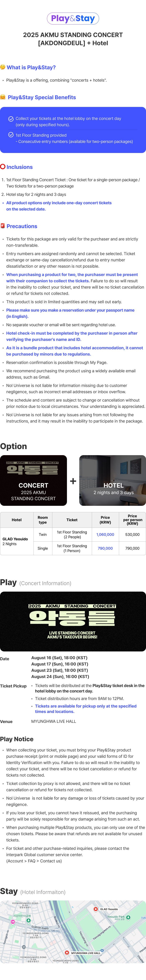
Task: Select the 790,000 single room price
Action: click(105, 548)
